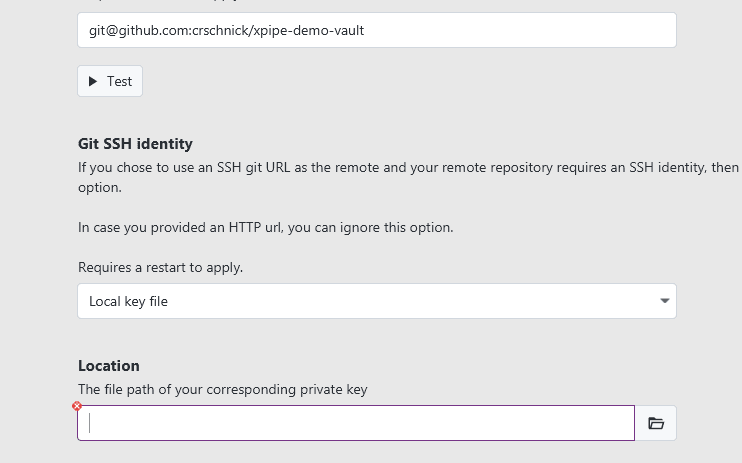The image size is (742, 463).
Task: Click the word 'option.' in the description
Action: pos(100,187)
